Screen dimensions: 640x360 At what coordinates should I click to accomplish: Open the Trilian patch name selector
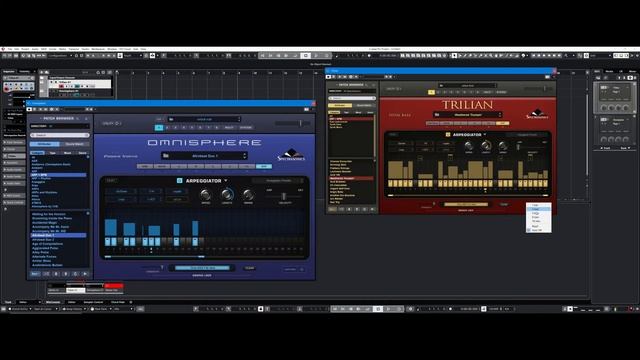tap(468, 115)
